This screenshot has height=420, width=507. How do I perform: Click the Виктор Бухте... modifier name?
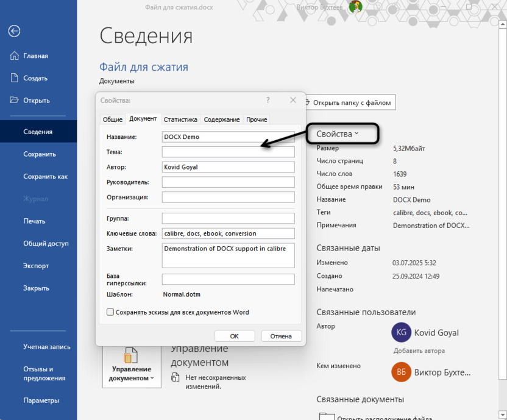[442, 372]
